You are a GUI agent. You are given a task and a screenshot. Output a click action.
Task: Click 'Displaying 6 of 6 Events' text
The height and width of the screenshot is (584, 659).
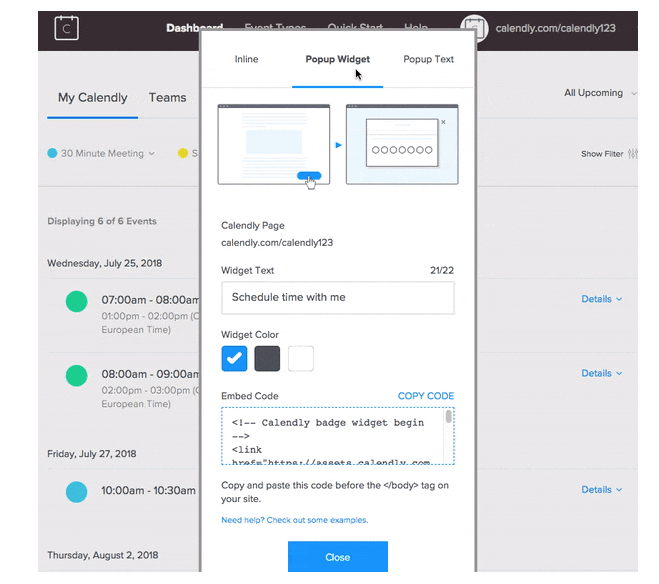(102, 221)
